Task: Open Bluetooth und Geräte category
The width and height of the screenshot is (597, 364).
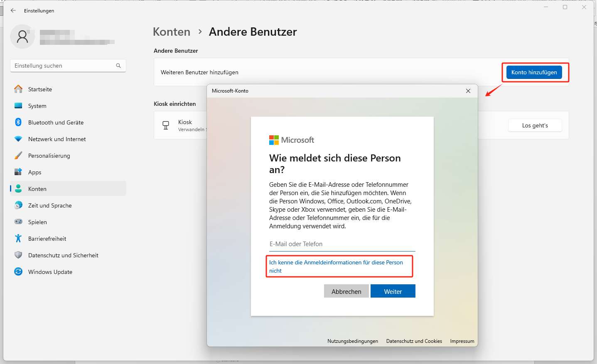Action: (68, 122)
